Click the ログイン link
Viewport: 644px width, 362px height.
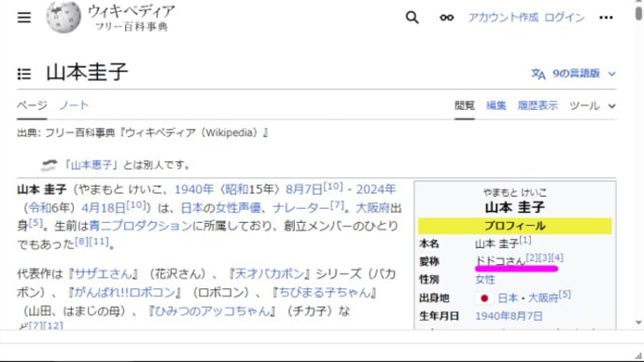click(x=564, y=17)
